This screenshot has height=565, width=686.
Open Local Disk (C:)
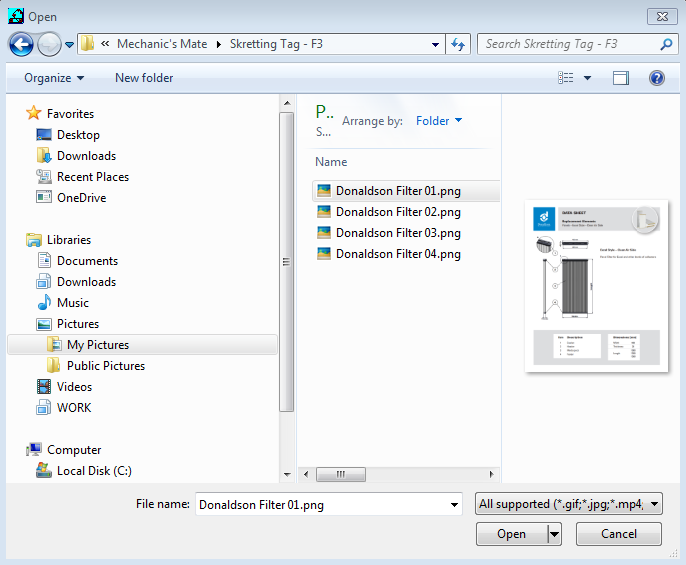pyautogui.click(x=94, y=471)
